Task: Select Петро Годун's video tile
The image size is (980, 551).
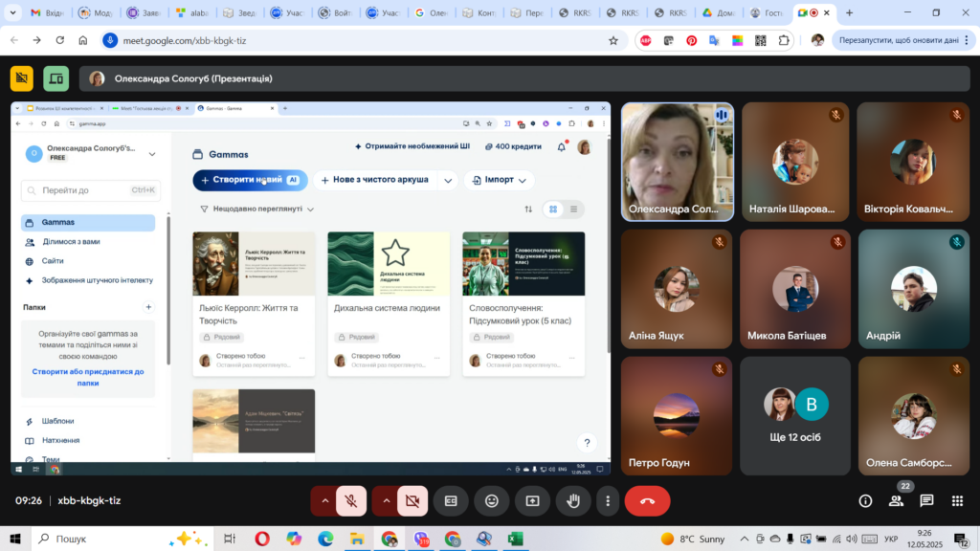Action: [x=677, y=416]
